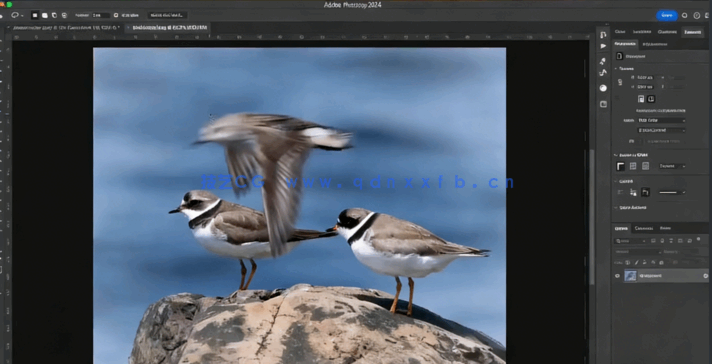Open the guide line style dropdown
The height and width of the screenshot is (364, 712).
672,192
